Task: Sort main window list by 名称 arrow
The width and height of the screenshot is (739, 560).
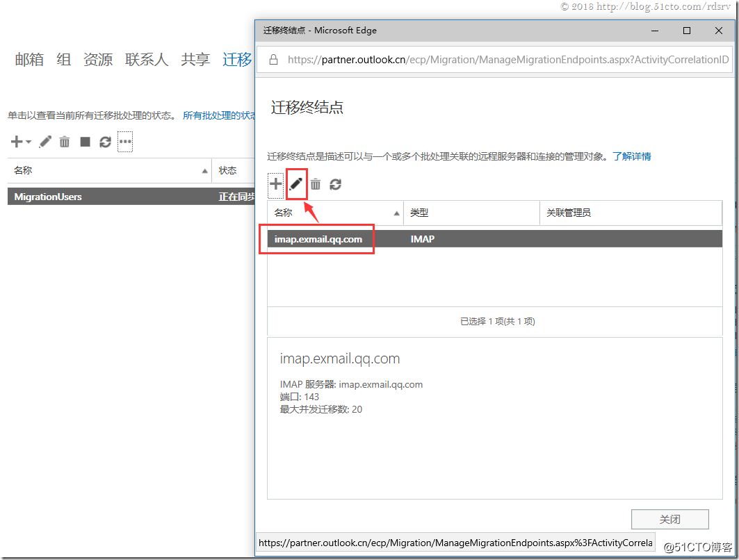Action: [204, 171]
